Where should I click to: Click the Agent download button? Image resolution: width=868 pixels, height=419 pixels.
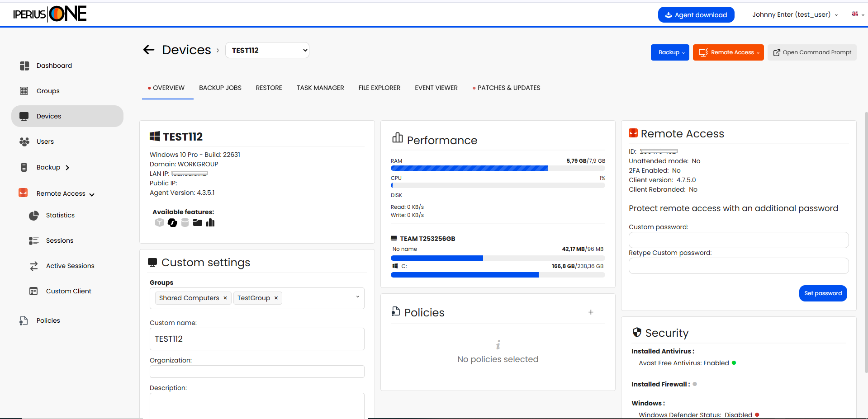pos(696,15)
